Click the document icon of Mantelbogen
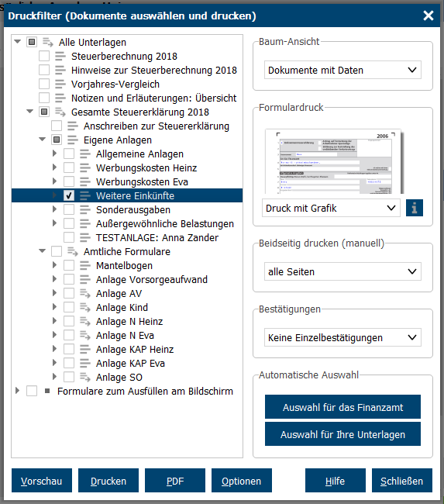This screenshot has height=504, width=444. coord(85,265)
